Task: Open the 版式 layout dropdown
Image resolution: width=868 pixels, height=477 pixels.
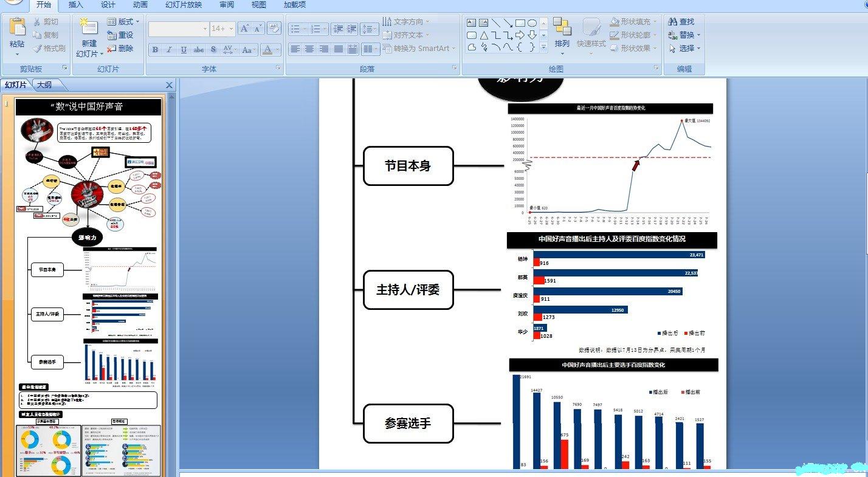Action: (123, 22)
